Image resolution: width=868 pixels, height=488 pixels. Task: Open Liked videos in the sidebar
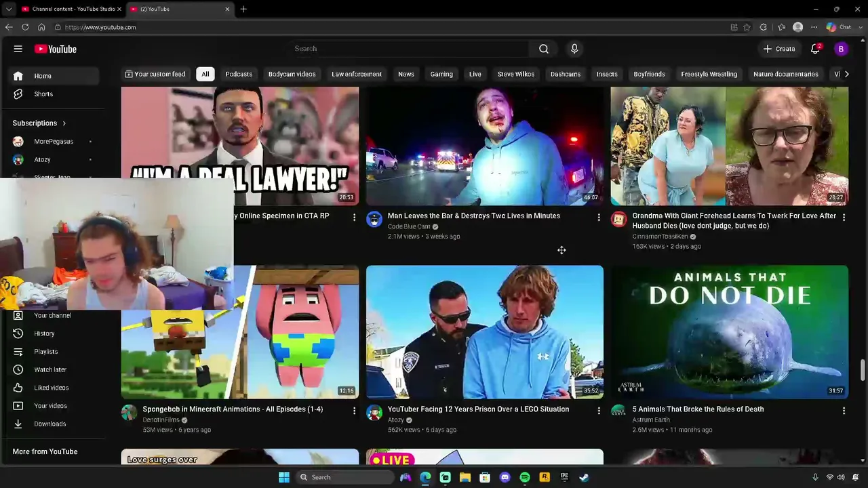tap(54, 388)
